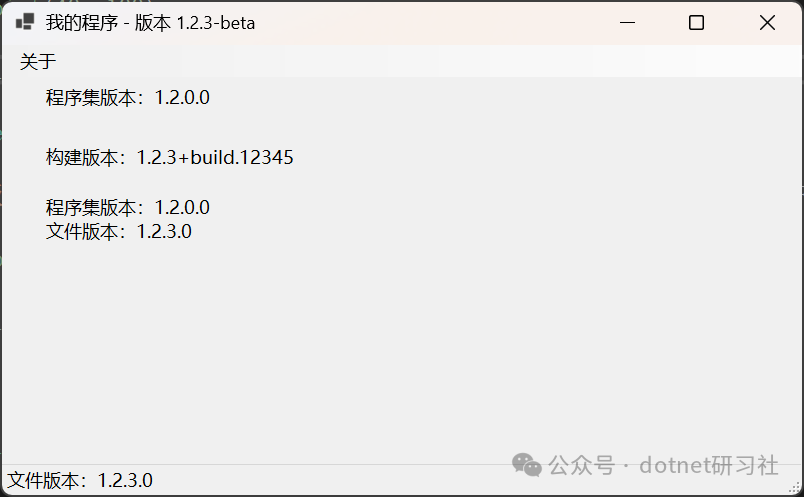Maximize the 我的程序 window
804x497 pixels.
(697, 22)
